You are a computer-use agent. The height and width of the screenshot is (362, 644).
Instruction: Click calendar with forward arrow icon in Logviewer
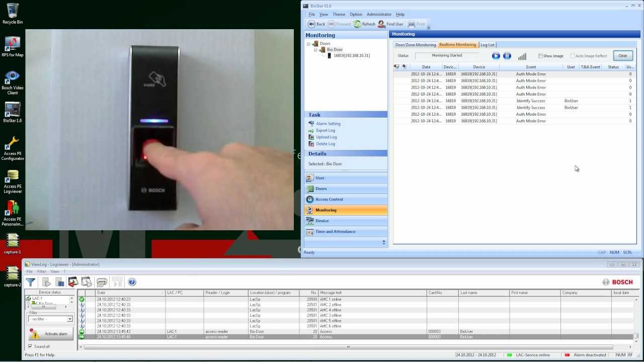(x=87, y=282)
